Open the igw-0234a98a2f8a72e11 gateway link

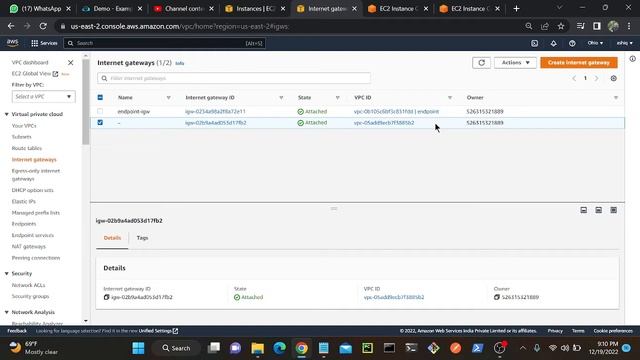(x=216, y=111)
